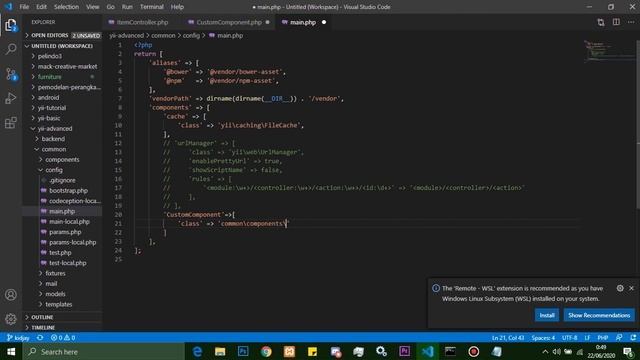640x360 pixels.
Task: Click the Windows taskbar search box
Action: (x=104, y=351)
